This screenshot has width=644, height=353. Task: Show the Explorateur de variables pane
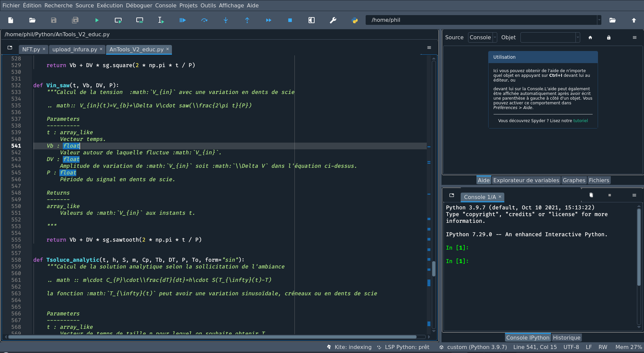click(526, 180)
